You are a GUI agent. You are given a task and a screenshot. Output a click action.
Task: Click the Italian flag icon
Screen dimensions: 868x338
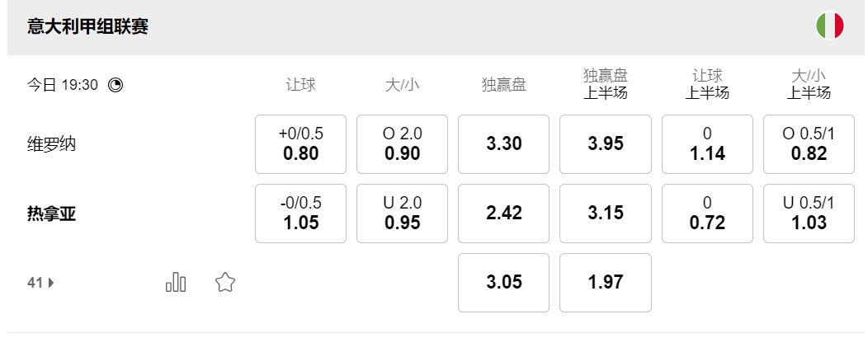(829, 26)
